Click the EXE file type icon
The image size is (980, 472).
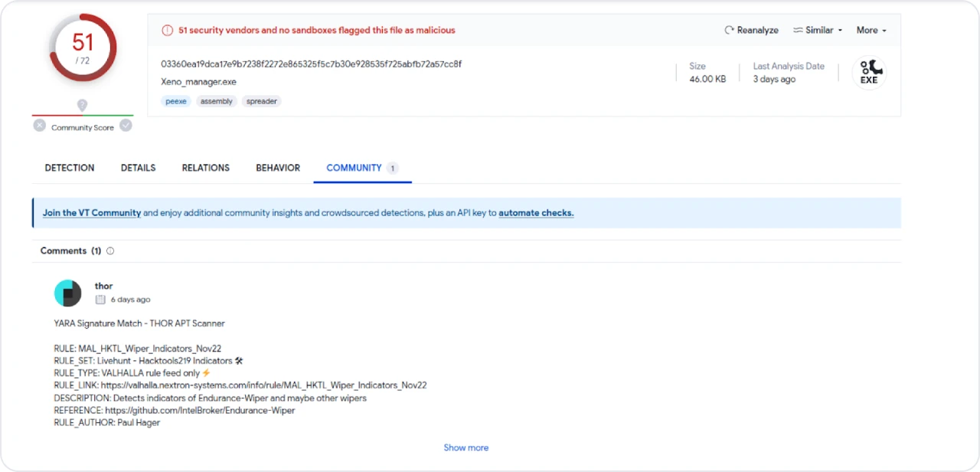click(x=869, y=73)
